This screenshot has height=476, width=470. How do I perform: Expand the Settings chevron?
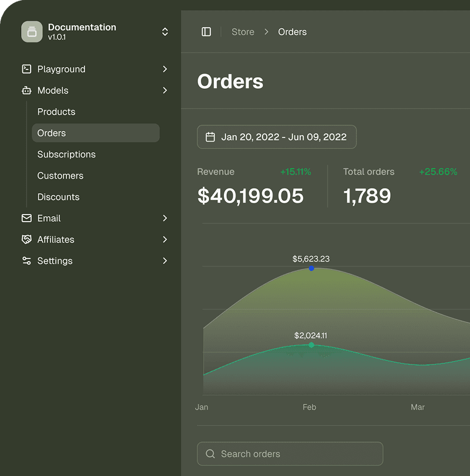pyautogui.click(x=164, y=260)
